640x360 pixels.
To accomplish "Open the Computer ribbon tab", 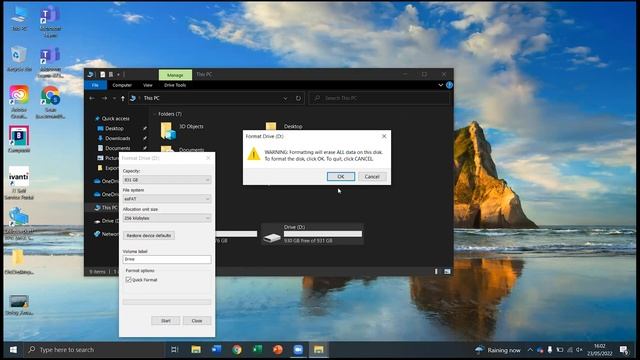I will [122, 85].
